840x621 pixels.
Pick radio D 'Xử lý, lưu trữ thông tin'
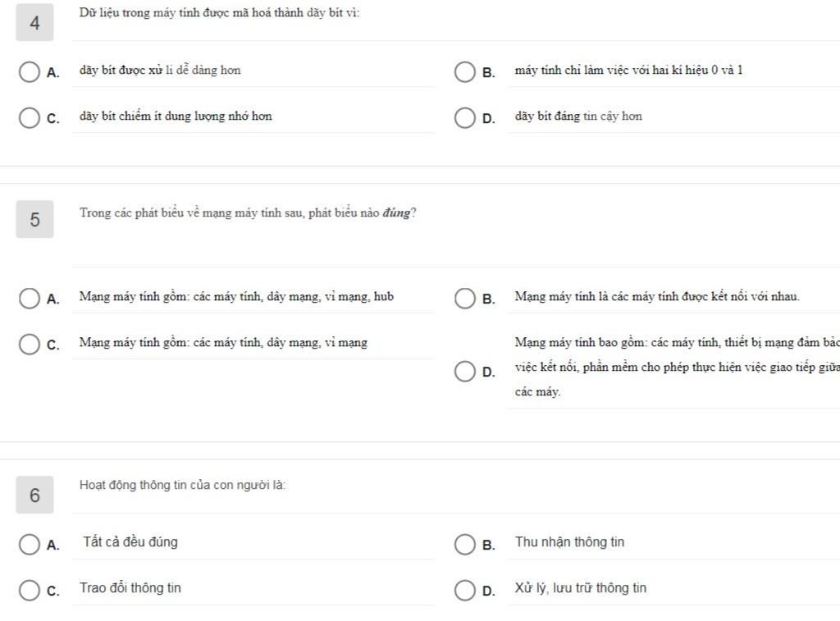[x=465, y=590]
